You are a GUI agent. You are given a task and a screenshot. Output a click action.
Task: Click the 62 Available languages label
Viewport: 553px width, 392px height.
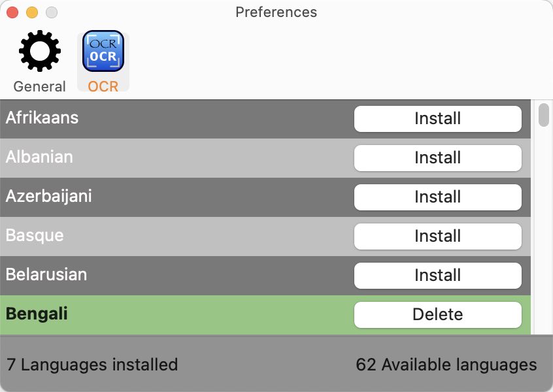[446, 365]
